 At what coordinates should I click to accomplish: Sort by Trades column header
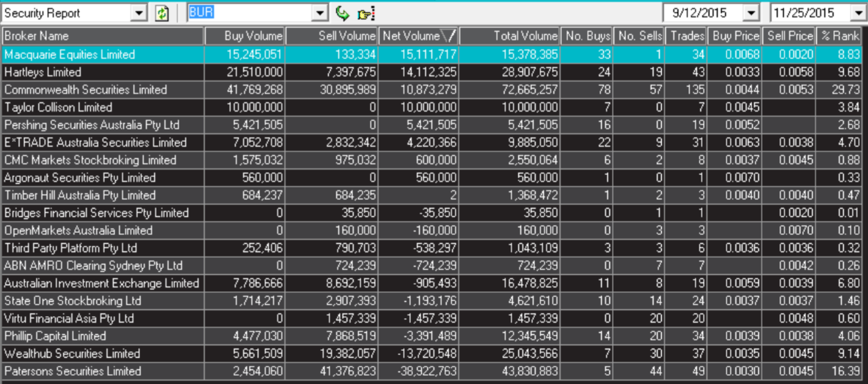pyautogui.click(x=686, y=36)
